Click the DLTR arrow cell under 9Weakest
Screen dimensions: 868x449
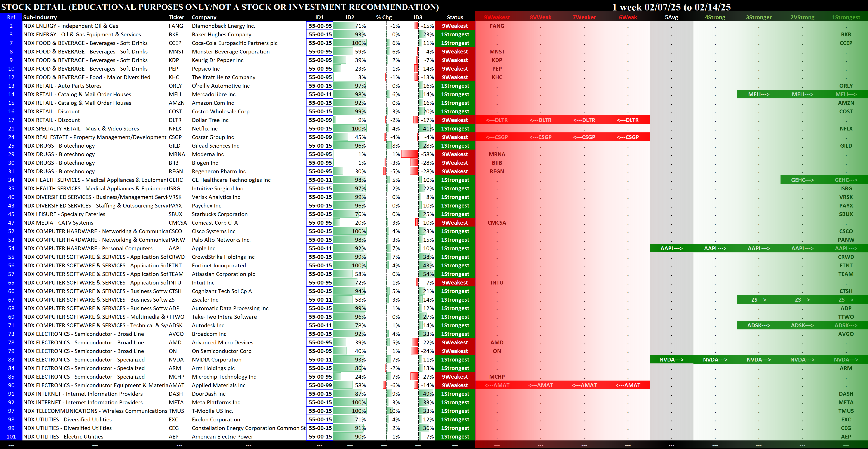[x=497, y=120]
